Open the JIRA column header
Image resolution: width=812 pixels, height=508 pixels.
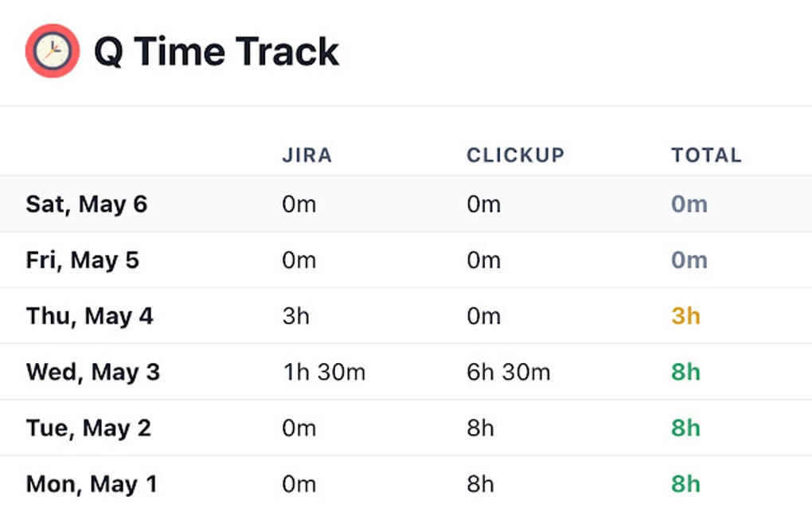[x=307, y=155]
